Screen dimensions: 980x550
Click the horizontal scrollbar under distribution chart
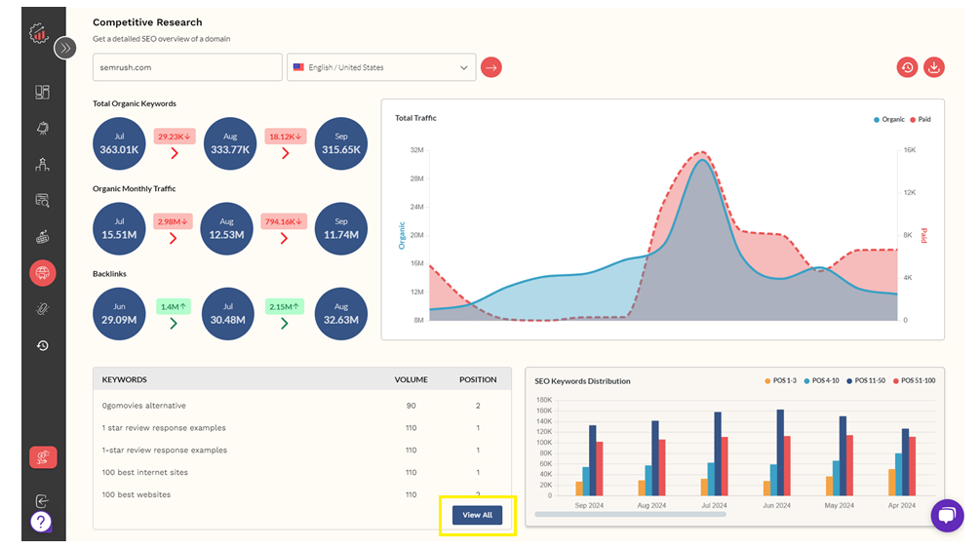point(630,514)
